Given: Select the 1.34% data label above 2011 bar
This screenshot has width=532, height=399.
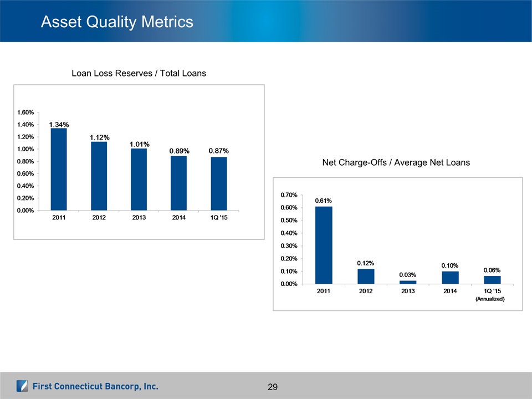Looking at the screenshot, I should tap(59, 124).
